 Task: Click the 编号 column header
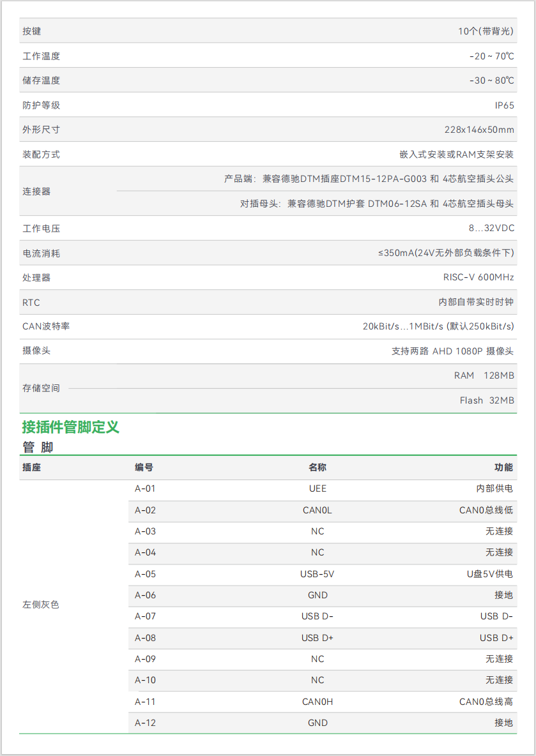pos(144,467)
